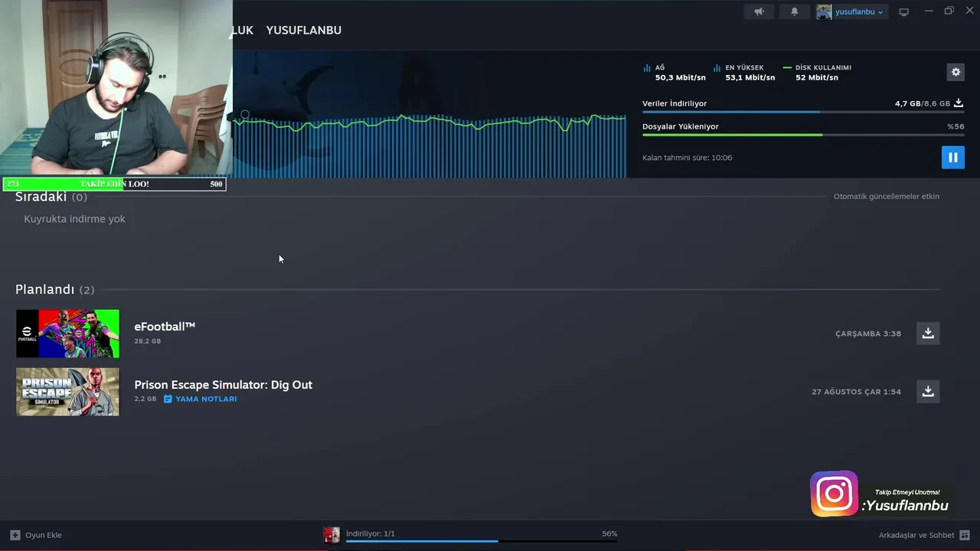The width and height of the screenshot is (980, 551).
Task: Click the Planlandı (2) section header
Action: click(x=54, y=289)
